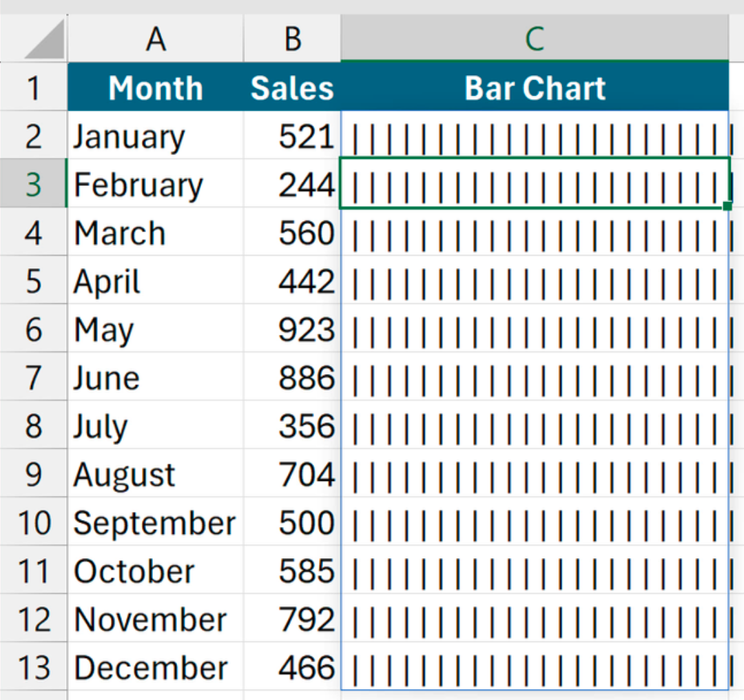This screenshot has width=744, height=700.
Task: Click the Month header cell
Action: (x=156, y=88)
